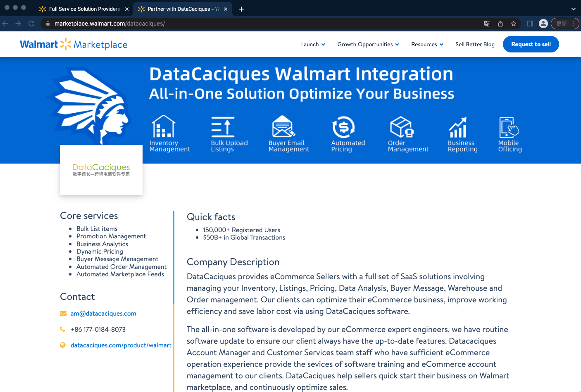Screen dimensions: 581x392
Task: Click the Request to sell button
Action: tap(531, 44)
